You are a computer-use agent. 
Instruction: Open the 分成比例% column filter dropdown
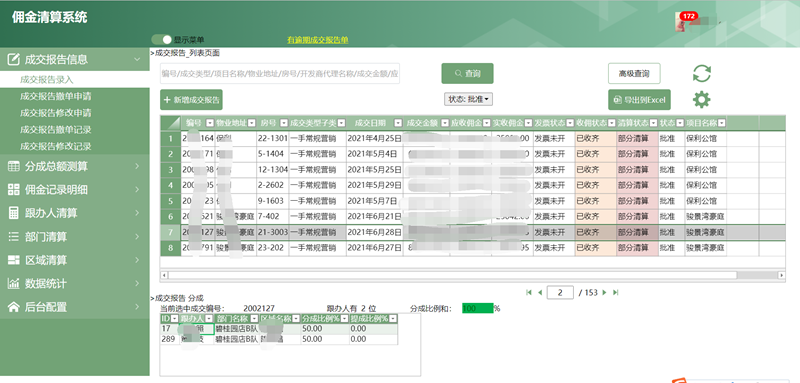point(345,319)
